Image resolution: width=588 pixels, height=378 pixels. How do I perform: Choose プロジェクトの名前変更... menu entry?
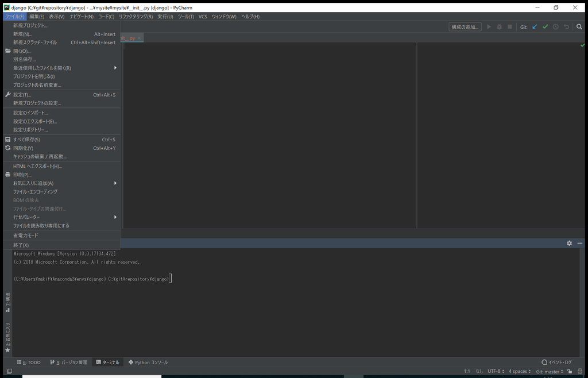61,85
